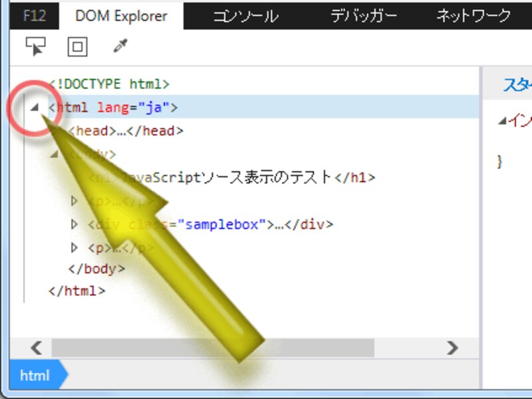Activate the Select element tool icon
532x399 pixels.
pos(36,47)
